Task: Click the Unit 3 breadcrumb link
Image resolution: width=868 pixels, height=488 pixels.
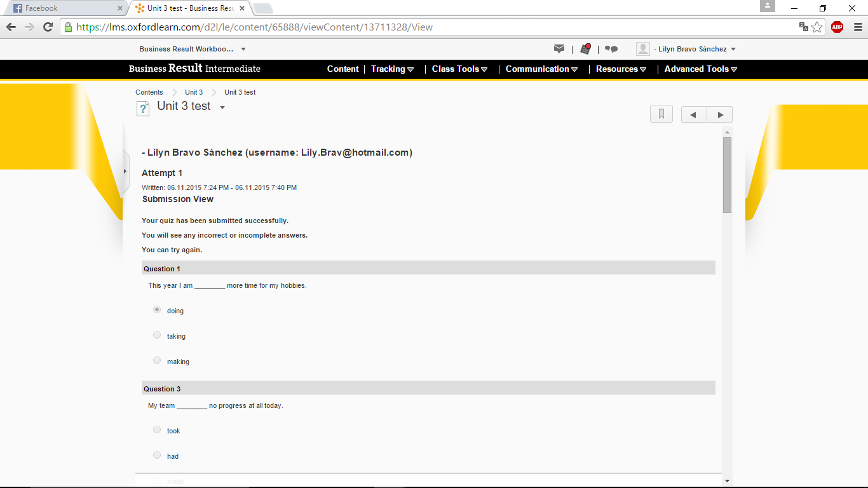Action: click(x=194, y=92)
